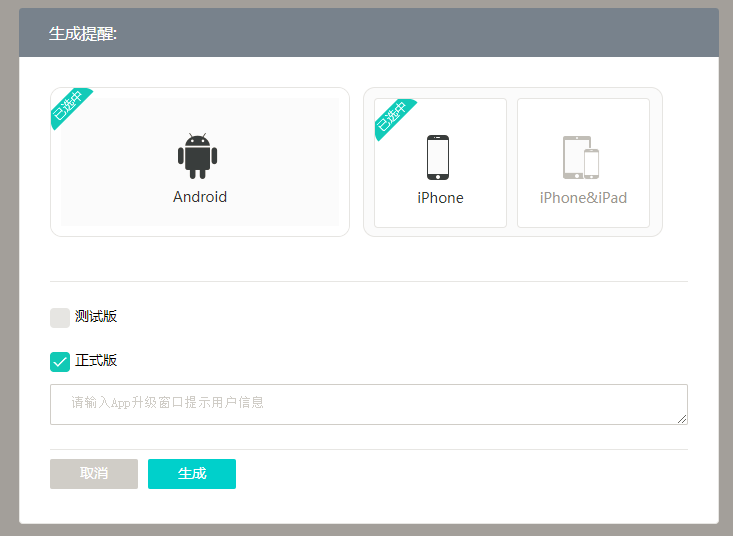
Task: Focus the App升级窗口提示 input field
Action: pyautogui.click(x=369, y=404)
